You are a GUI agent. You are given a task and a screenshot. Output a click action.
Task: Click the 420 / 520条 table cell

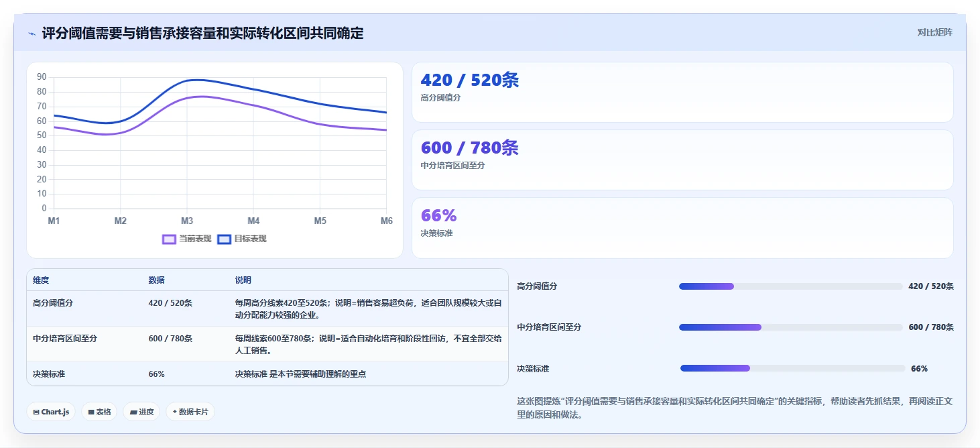click(x=170, y=303)
